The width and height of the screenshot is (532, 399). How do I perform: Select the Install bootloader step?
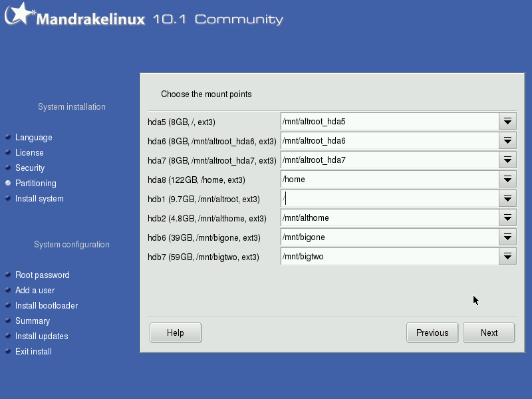click(47, 305)
